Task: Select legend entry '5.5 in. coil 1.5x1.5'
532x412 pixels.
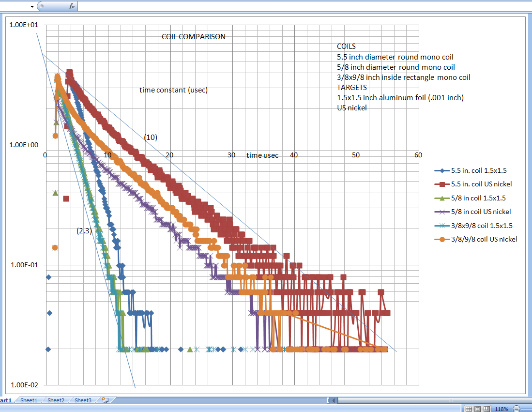Action: pos(471,171)
